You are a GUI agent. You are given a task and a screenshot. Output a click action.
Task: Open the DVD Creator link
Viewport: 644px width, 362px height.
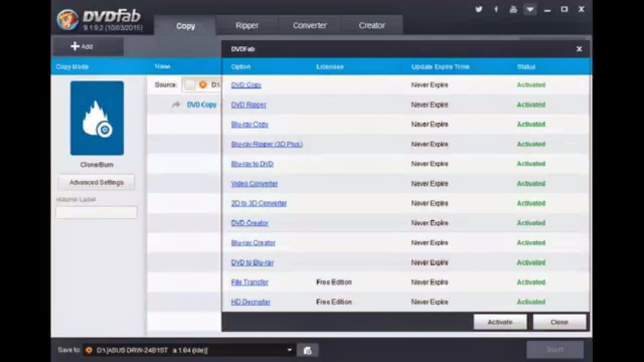click(x=250, y=223)
